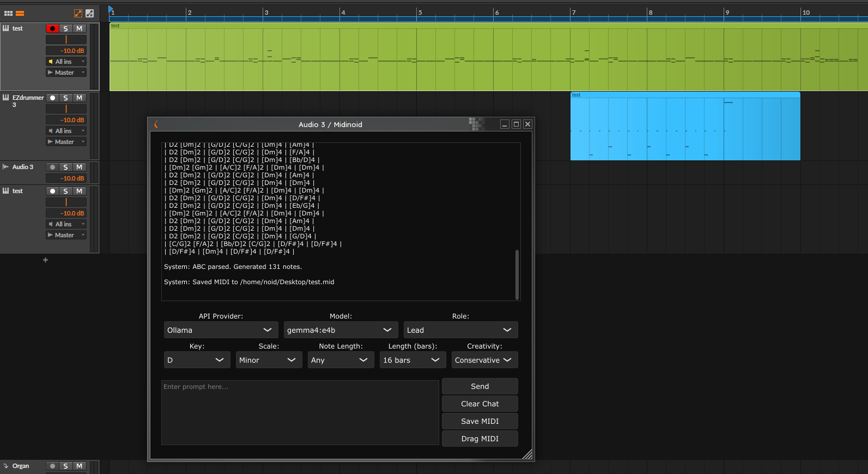Adjust the top test track pan slider
The image size is (868, 474).
(x=66, y=40)
